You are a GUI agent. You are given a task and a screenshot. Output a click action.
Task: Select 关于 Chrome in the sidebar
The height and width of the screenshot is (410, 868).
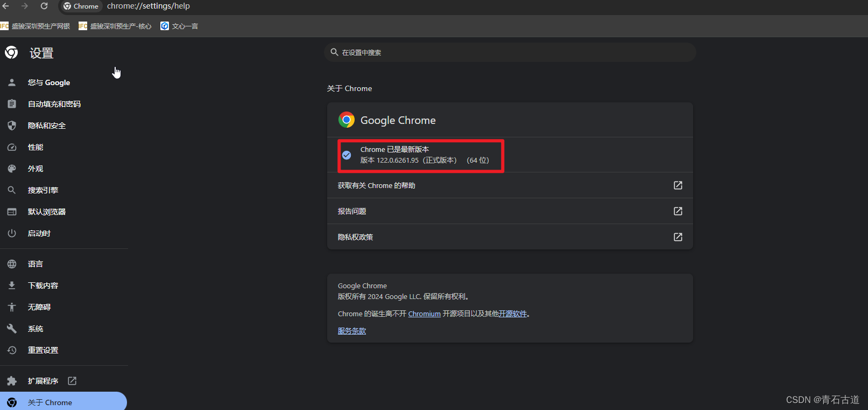coord(63,402)
